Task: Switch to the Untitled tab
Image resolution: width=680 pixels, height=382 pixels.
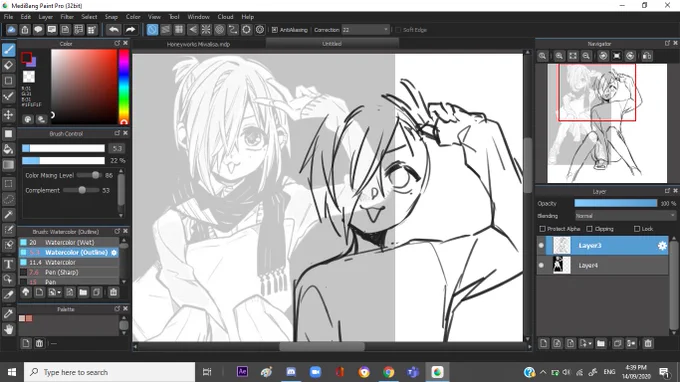Action: (x=332, y=44)
